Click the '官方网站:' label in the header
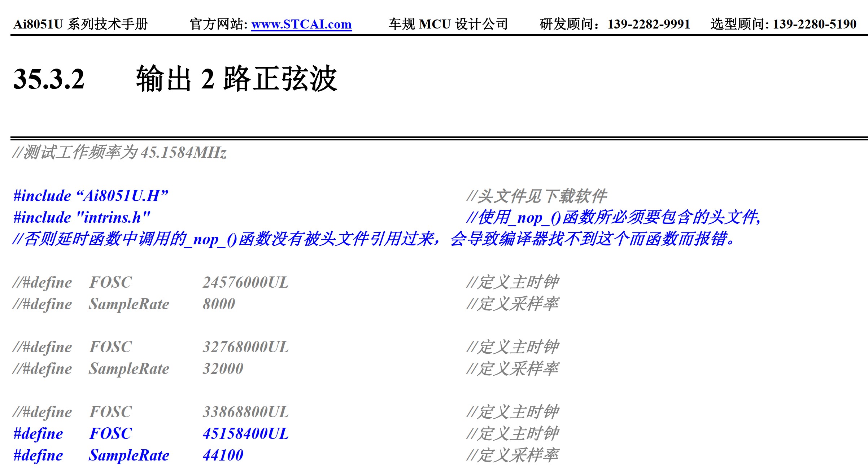868x471 pixels. [x=219, y=24]
